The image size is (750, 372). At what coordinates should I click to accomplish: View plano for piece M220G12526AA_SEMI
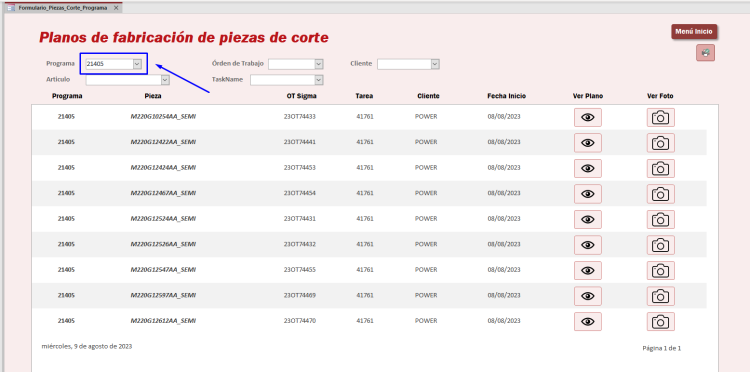tap(587, 245)
